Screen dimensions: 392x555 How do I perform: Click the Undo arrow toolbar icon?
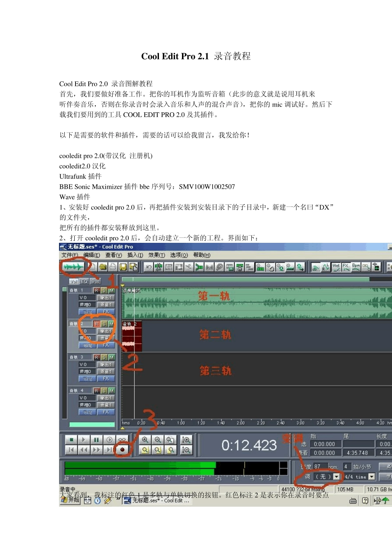pos(149,267)
